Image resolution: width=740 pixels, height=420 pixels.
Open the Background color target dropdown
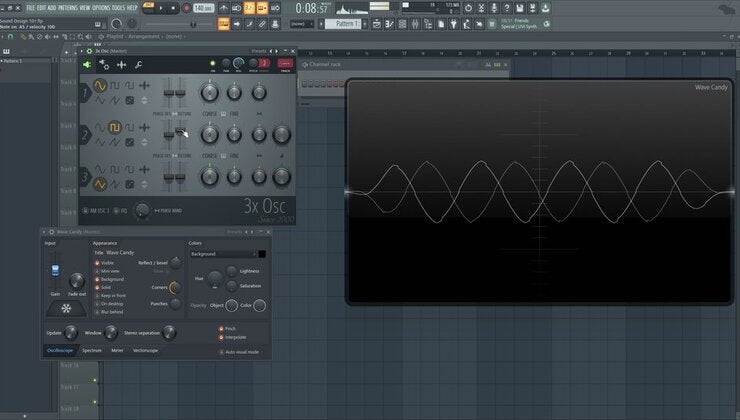pyautogui.click(x=223, y=254)
